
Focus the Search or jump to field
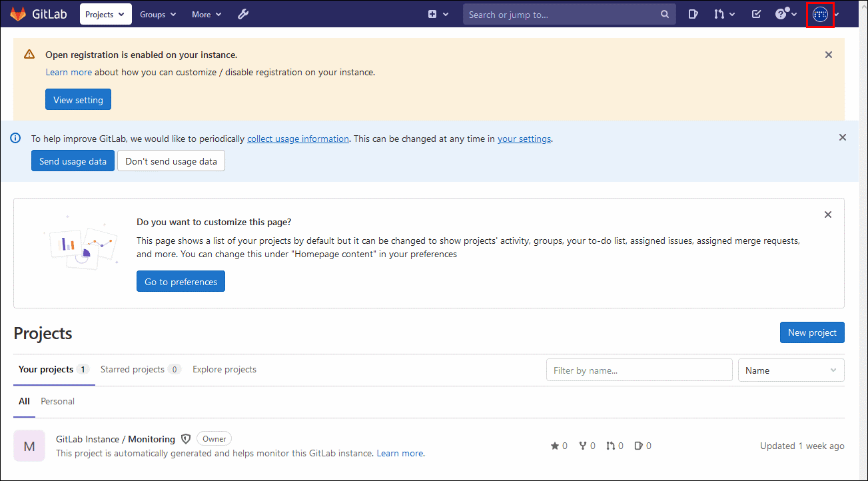[x=570, y=14]
